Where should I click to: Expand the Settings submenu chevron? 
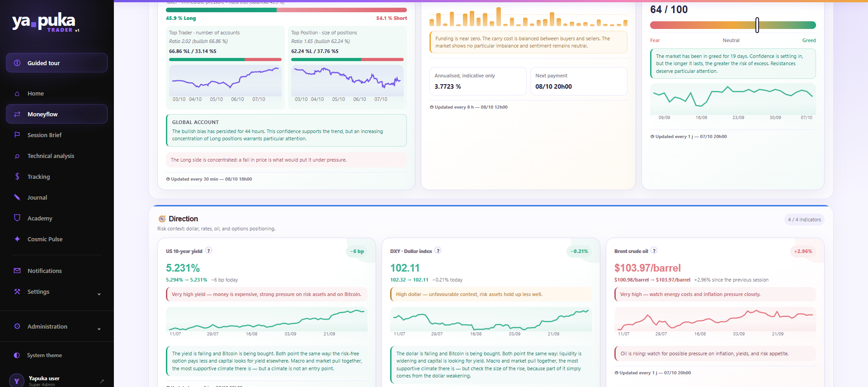point(99,294)
